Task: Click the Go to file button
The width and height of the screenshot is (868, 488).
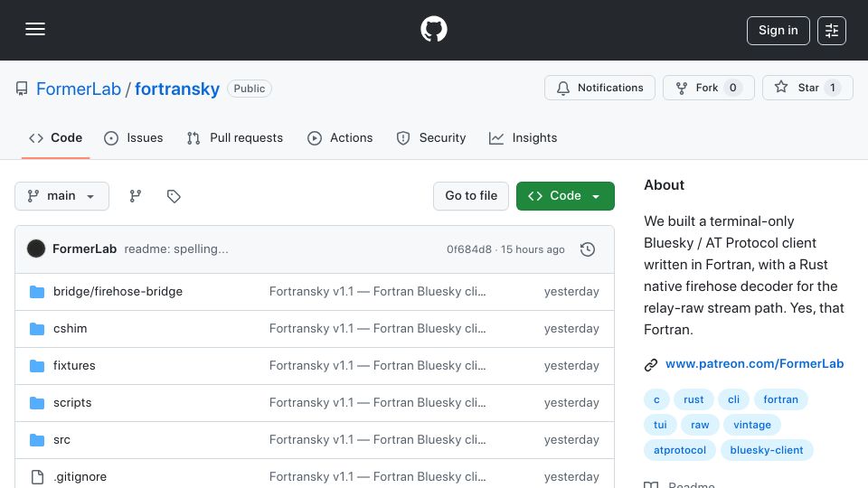Action: click(x=471, y=196)
